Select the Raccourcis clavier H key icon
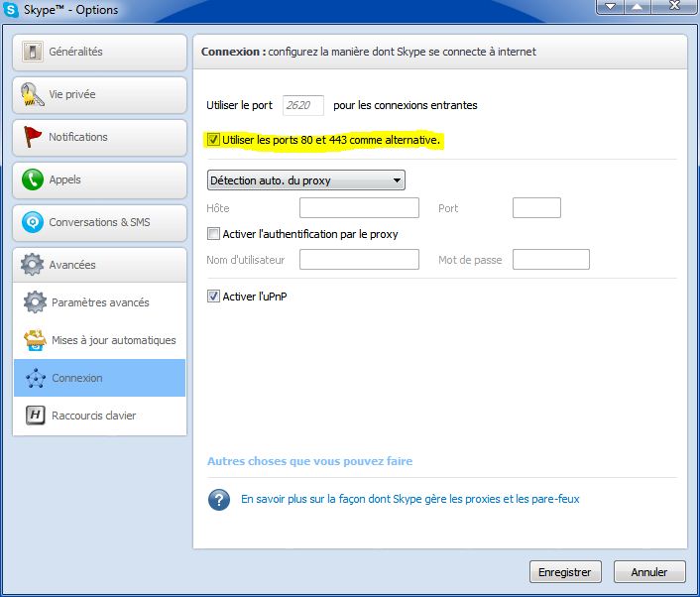Viewport: 700px width, 597px height. click(x=36, y=416)
